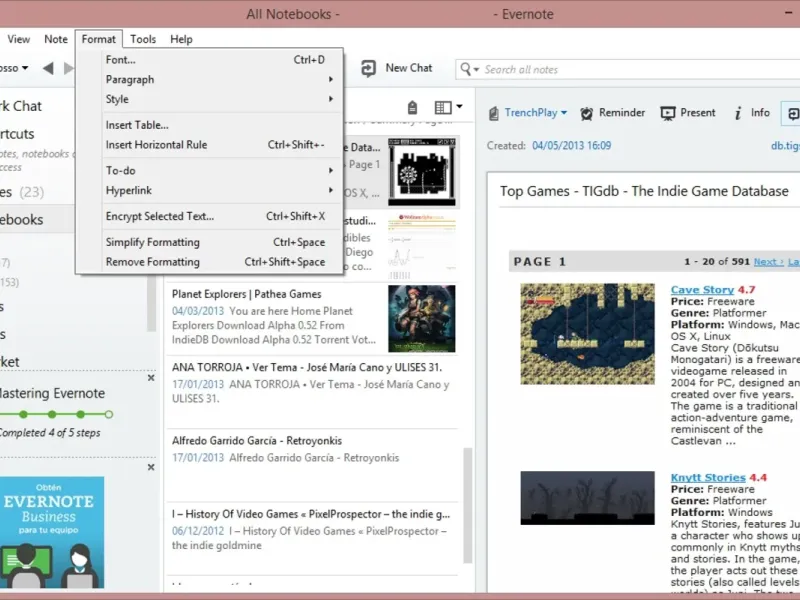Click the Present screen icon
This screenshot has width=800, height=600.
coord(668,113)
